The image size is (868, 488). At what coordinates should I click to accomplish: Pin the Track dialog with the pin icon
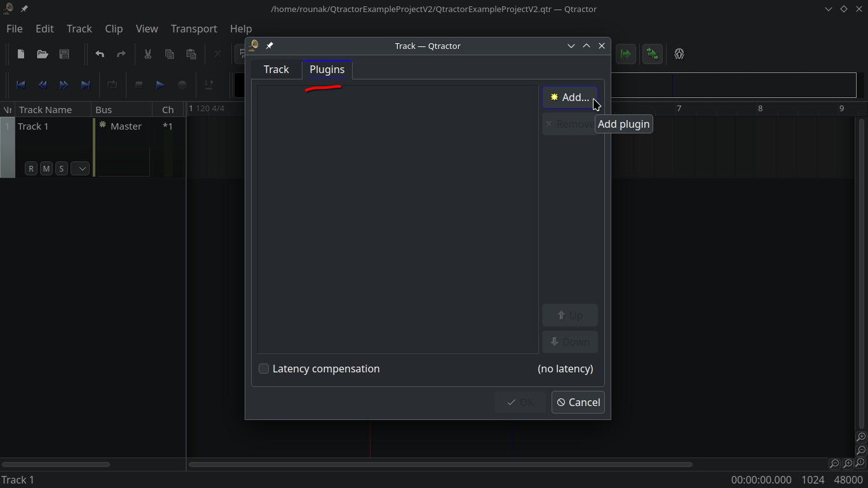coord(269,46)
